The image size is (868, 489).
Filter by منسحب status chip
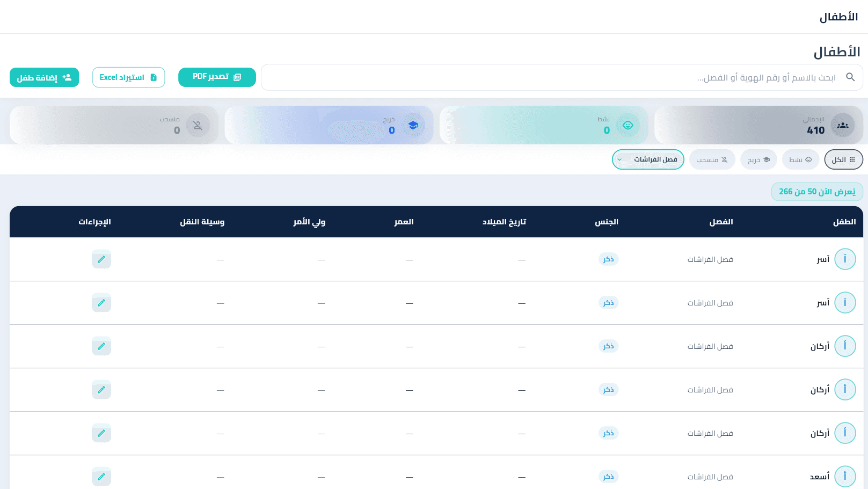coord(712,159)
